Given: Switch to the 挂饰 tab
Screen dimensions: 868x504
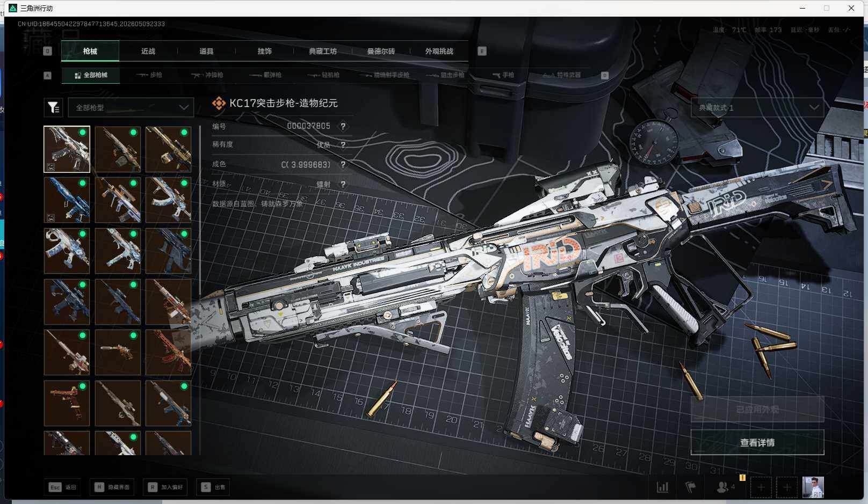Looking at the screenshot, I should 264,51.
